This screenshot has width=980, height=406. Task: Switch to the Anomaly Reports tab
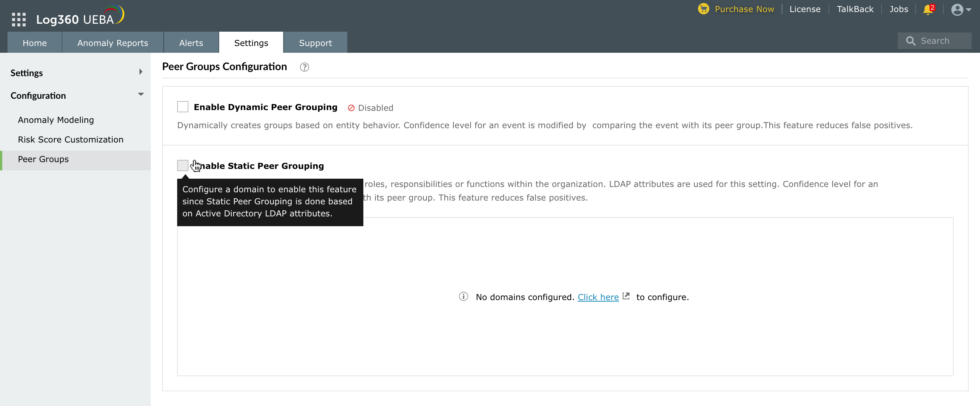[x=113, y=43]
